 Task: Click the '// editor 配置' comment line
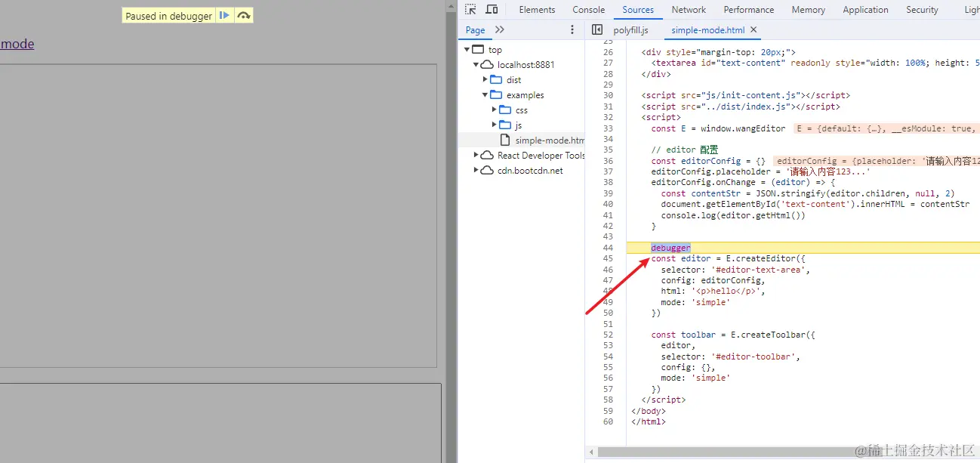[x=685, y=150]
